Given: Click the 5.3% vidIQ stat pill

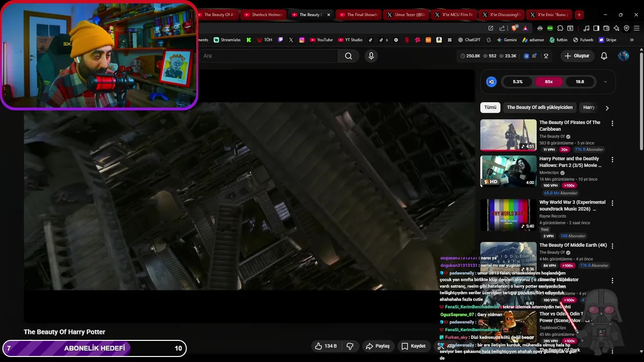Looking at the screenshot, I should pyautogui.click(x=518, y=81).
